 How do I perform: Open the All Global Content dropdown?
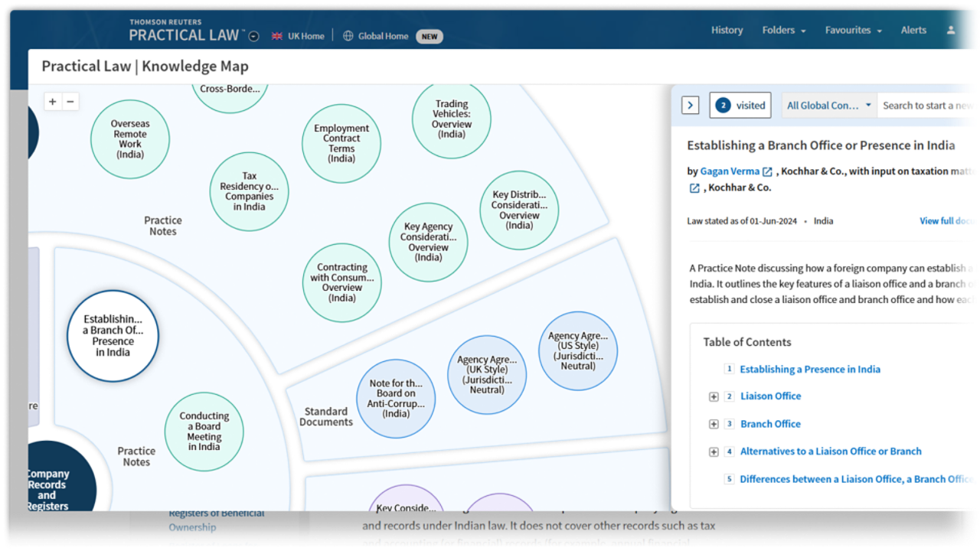[829, 106]
